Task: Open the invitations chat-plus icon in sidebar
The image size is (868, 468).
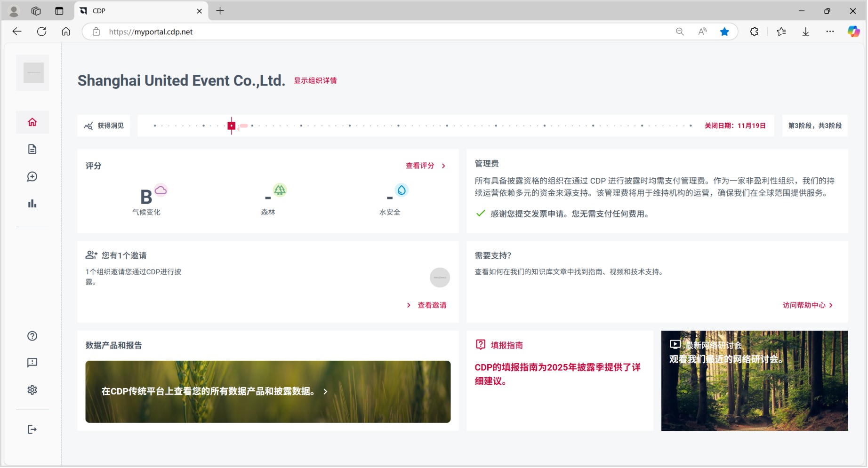Action: coord(32,177)
